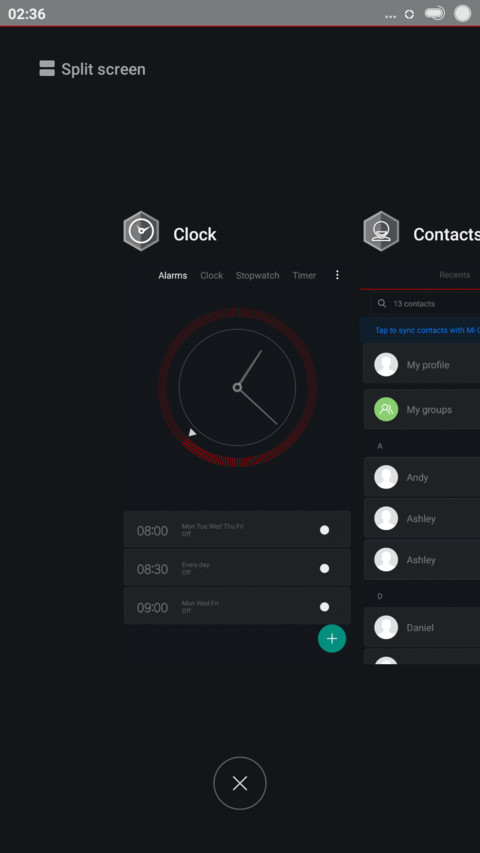The height and width of the screenshot is (853, 480).
Task: Tap the search magnifier icon in Contacts
Action: pyautogui.click(x=382, y=304)
